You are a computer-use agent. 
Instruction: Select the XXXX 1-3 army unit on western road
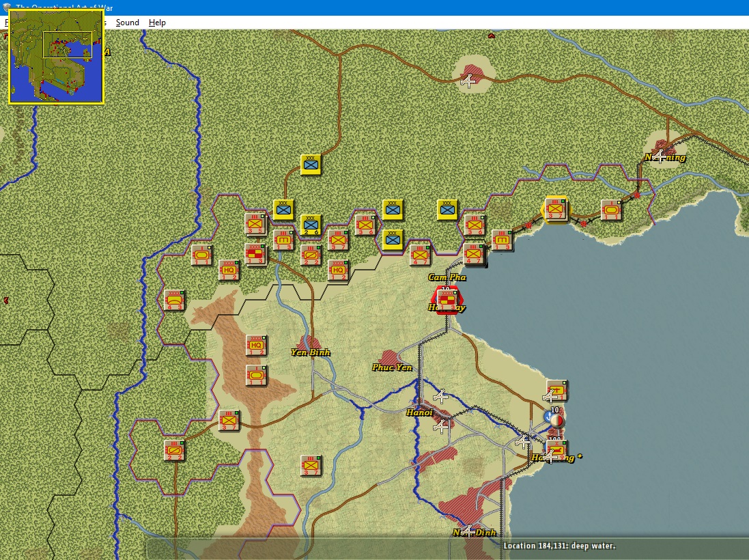pyautogui.click(x=256, y=254)
